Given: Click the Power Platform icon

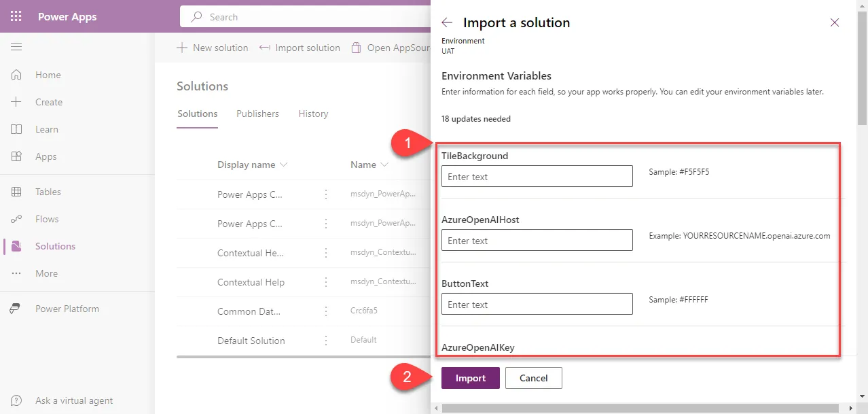Looking at the screenshot, I should [16, 309].
